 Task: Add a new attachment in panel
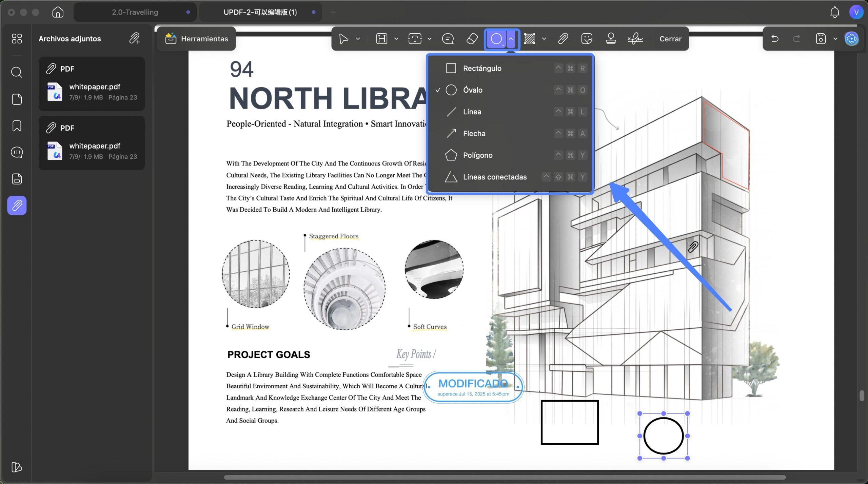click(135, 39)
